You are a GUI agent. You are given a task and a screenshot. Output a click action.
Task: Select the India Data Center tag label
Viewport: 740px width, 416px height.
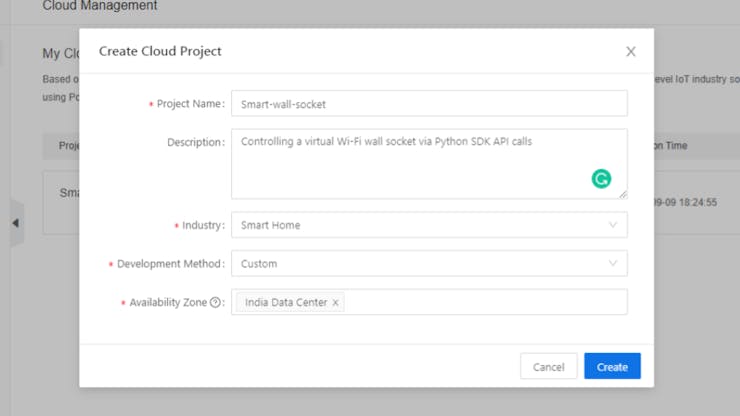tap(285, 303)
